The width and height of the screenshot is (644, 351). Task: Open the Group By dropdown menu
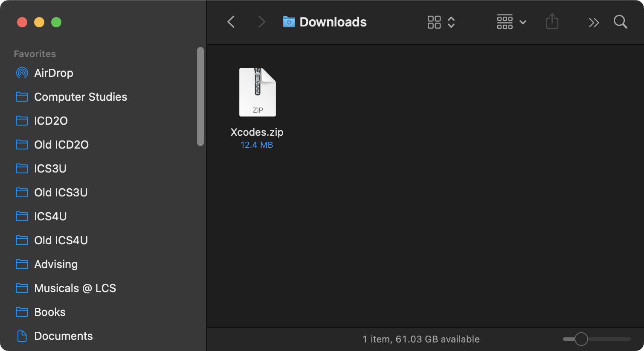pyautogui.click(x=511, y=22)
